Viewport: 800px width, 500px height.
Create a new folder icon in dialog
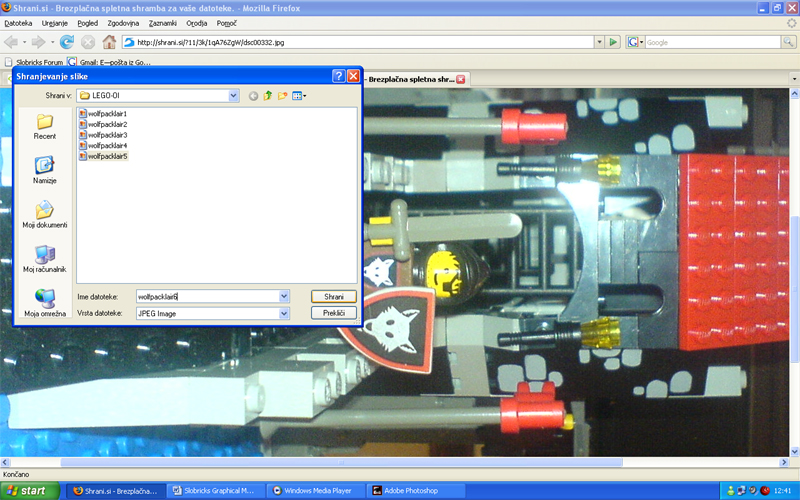pos(282,95)
